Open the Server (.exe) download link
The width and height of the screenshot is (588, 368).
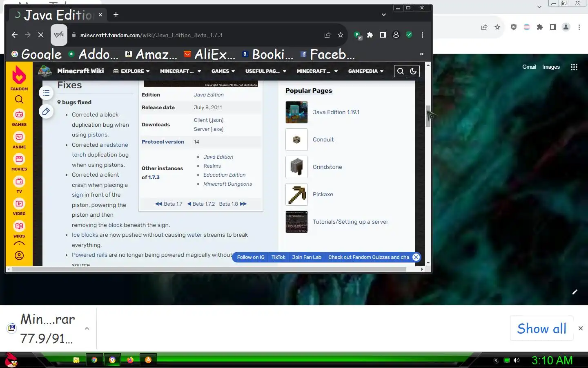click(x=209, y=129)
